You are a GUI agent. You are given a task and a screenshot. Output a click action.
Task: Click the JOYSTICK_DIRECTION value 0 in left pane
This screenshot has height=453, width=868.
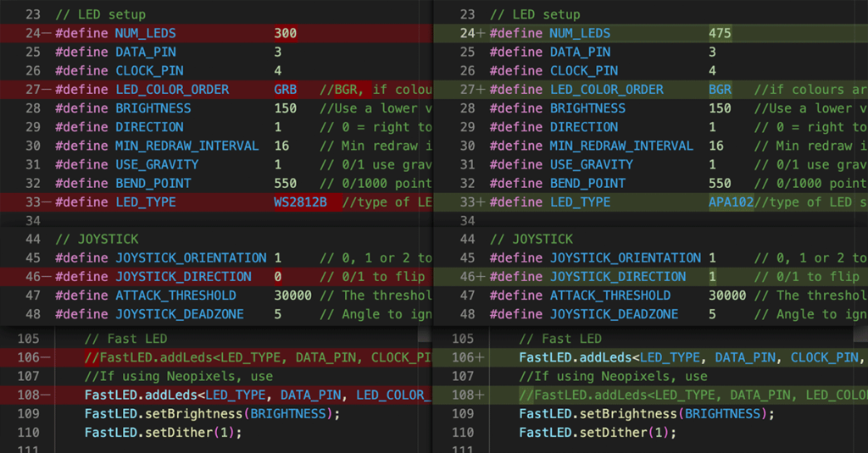coord(278,277)
